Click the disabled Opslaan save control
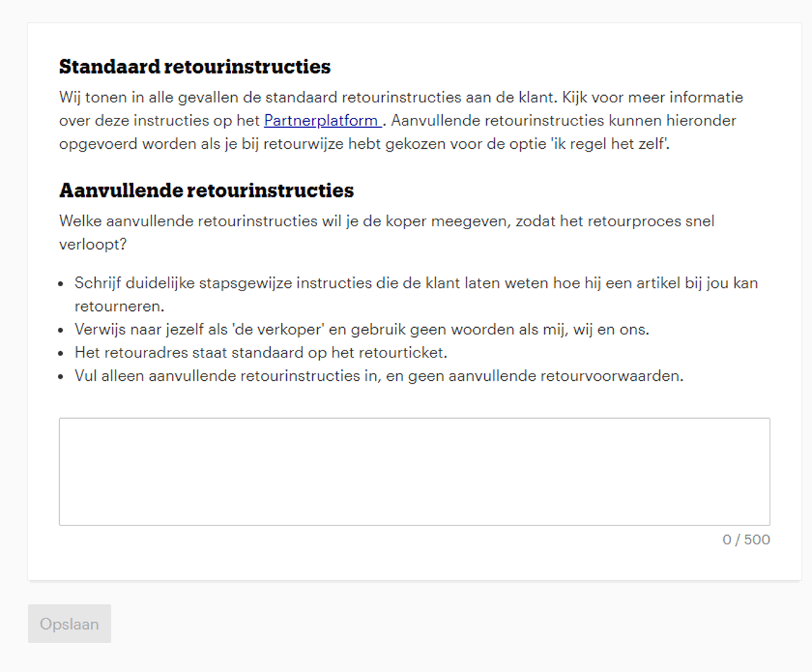Viewport: 812px width, 672px height. [69, 623]
